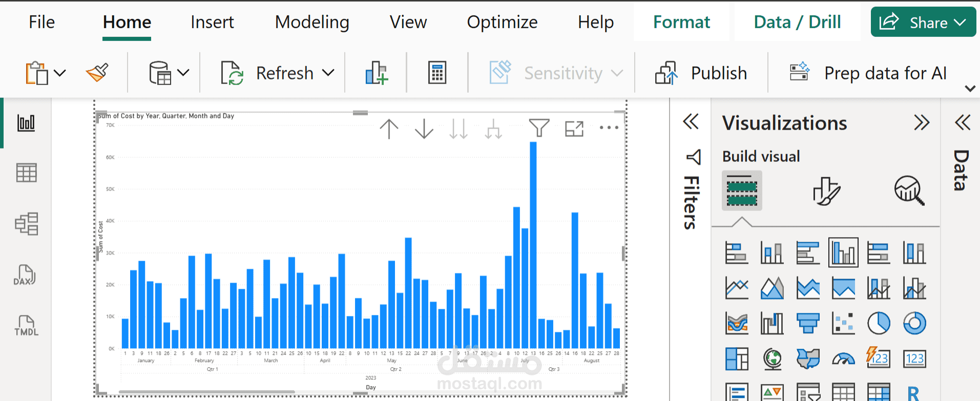Switch to the Format tab
Viewport: 980px width, 401px height.
[x=681, y=22]
